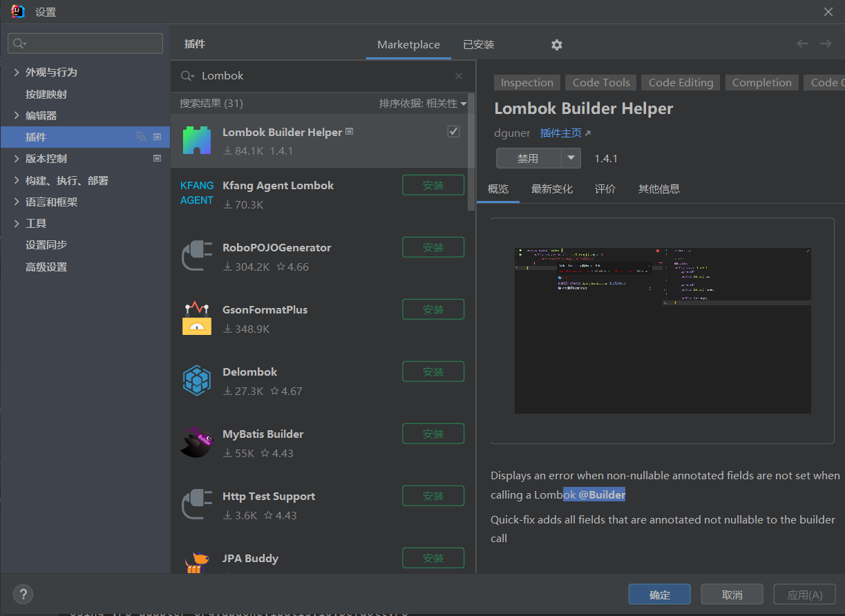Viewport: 845px width, 616px height.
Task: Click the GsonFormatPlus plugin icon
Action: pyautogui.click(x=197, y=318)
